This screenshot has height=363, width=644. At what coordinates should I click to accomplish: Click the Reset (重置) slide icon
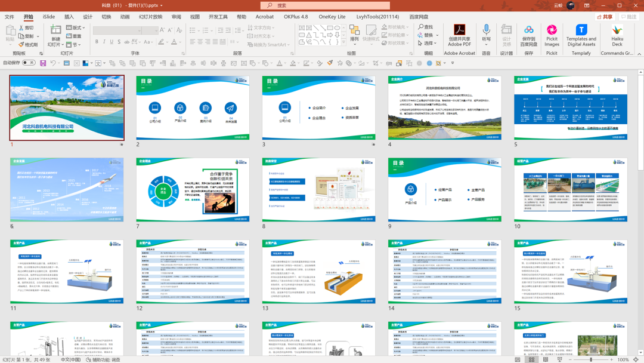(69, 36)
